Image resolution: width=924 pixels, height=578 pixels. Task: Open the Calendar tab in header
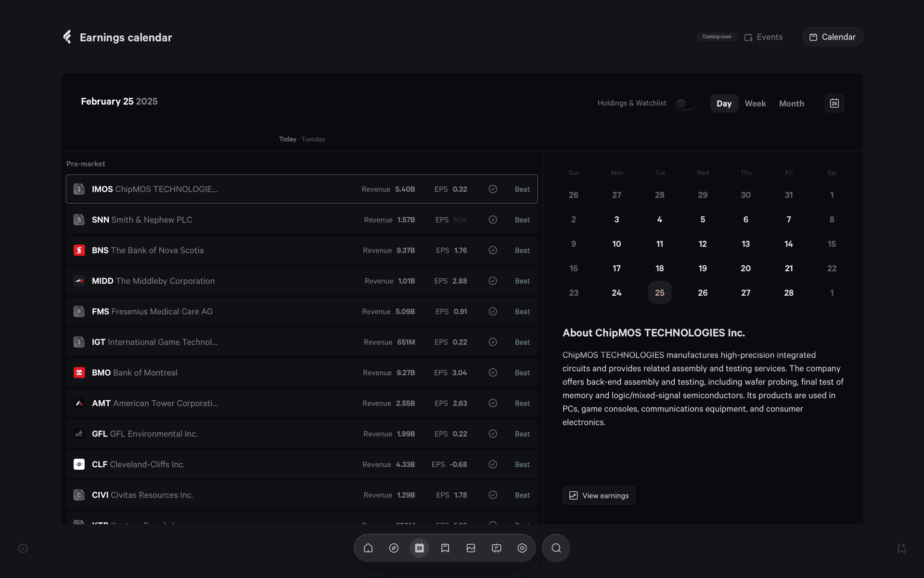(x=833, y=37)
